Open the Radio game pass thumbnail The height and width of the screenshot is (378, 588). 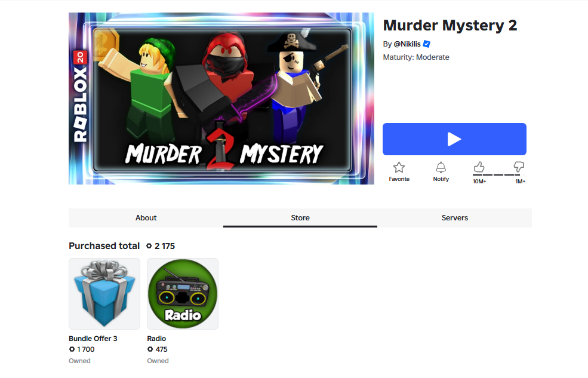[183, 294]
